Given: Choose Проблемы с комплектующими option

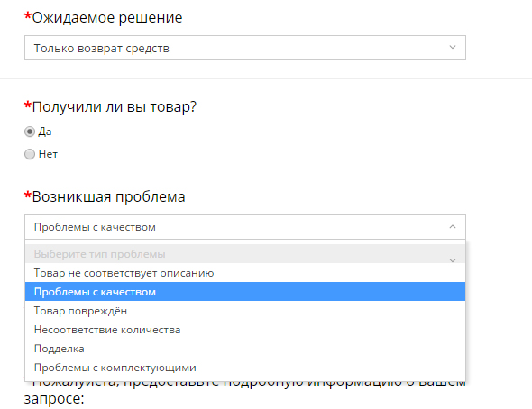Looking at the screenshot, I should pyautogui.click(x=245, y=368).
